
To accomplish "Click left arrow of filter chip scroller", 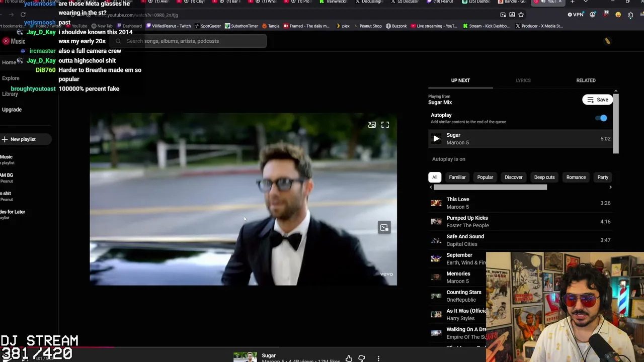I will coord(431,187).
